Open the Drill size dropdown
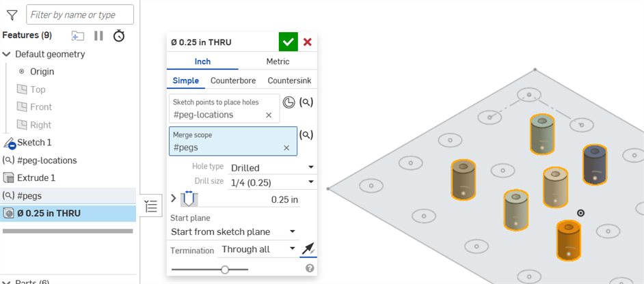The image size is (644, 284). coord(272,182)
